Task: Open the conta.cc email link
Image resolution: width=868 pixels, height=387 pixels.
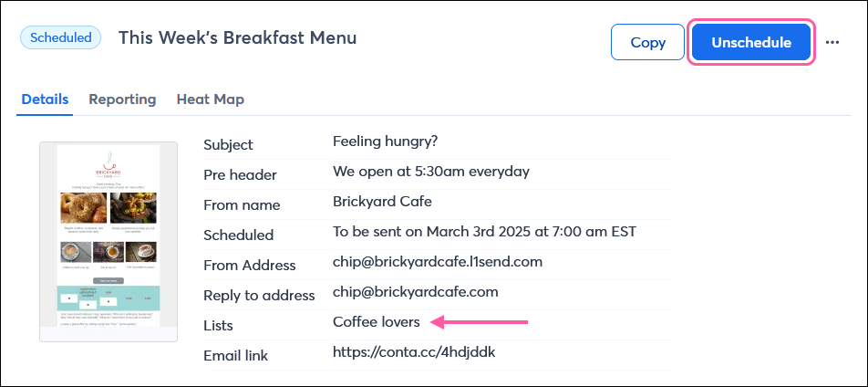Action: tap(414, 351)
